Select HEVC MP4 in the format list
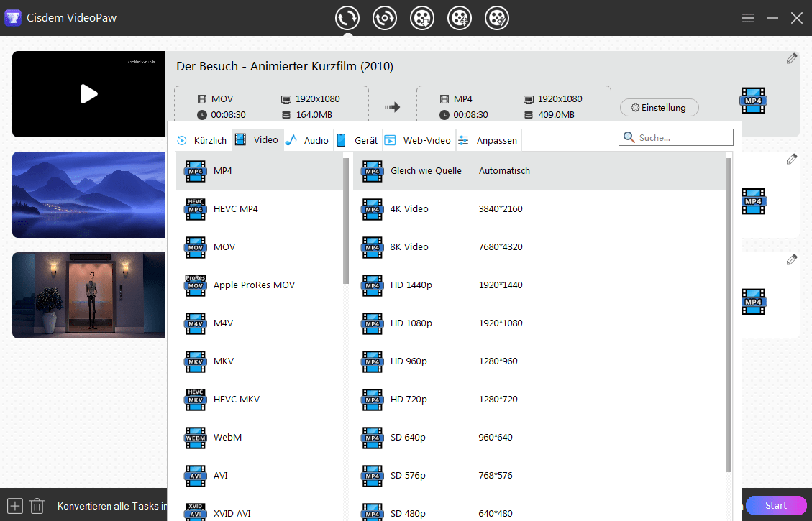 click(x=235, y=209)
